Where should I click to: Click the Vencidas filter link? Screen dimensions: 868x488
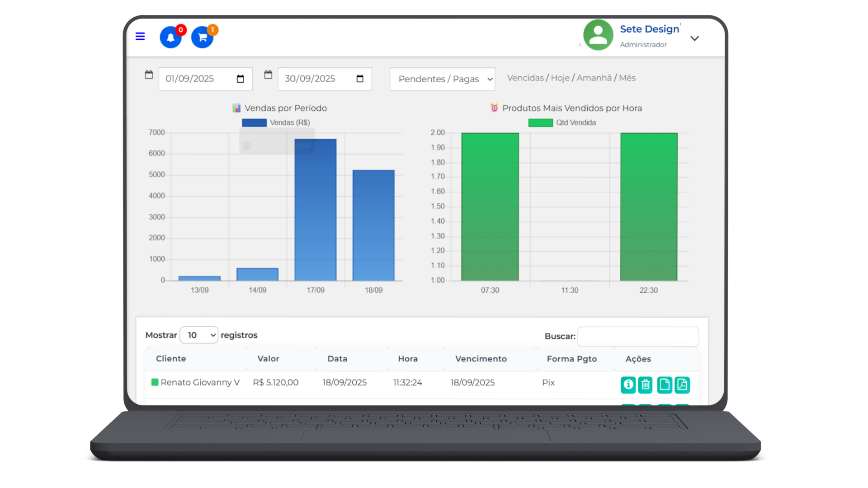pyautogui.click(x=525, y=78)
